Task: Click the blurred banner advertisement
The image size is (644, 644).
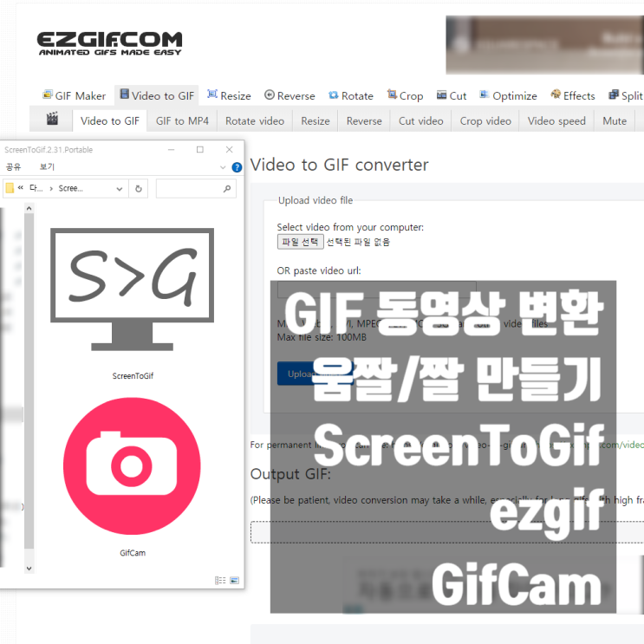Action: [544, 45]
